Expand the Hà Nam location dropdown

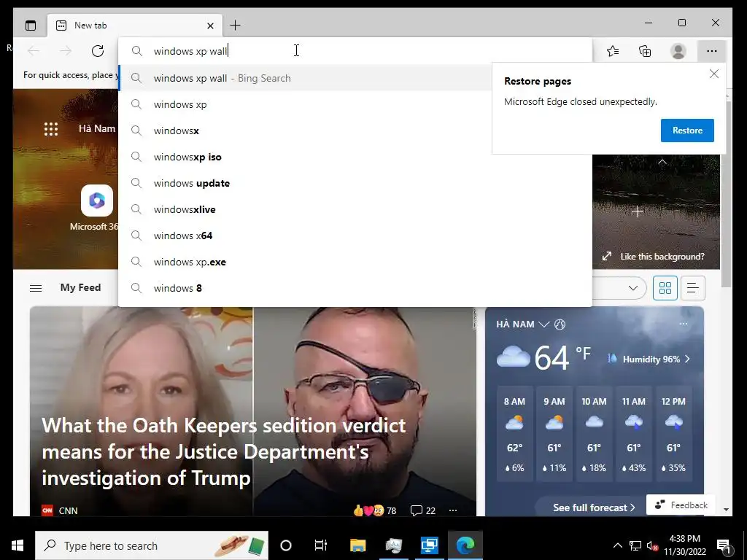tap(543, 324)
